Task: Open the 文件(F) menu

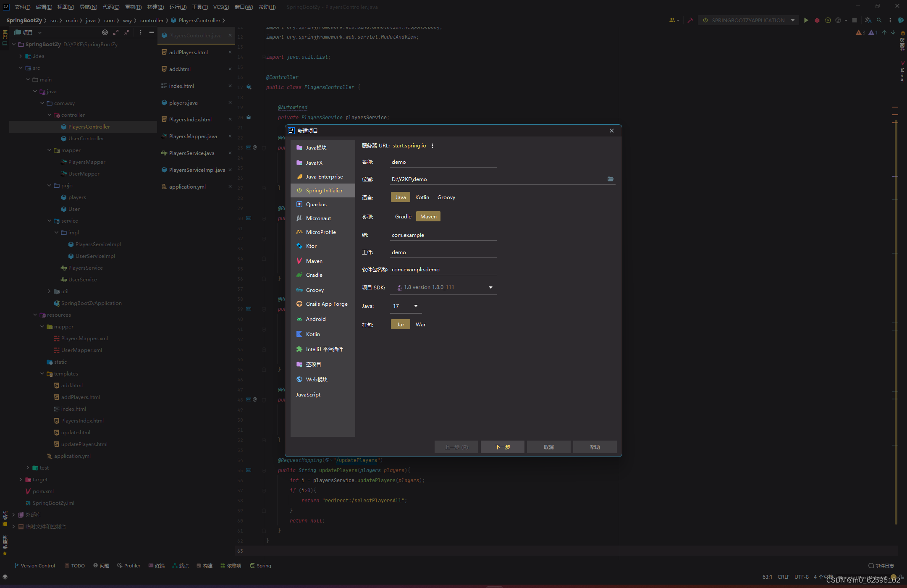Action: tap(22, 7)
